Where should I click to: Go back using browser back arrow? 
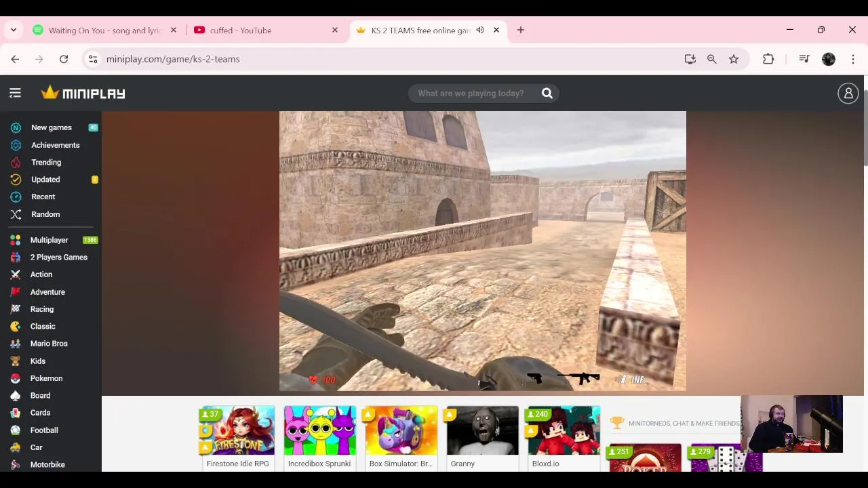pyautogui.click(x=15, y=59)
